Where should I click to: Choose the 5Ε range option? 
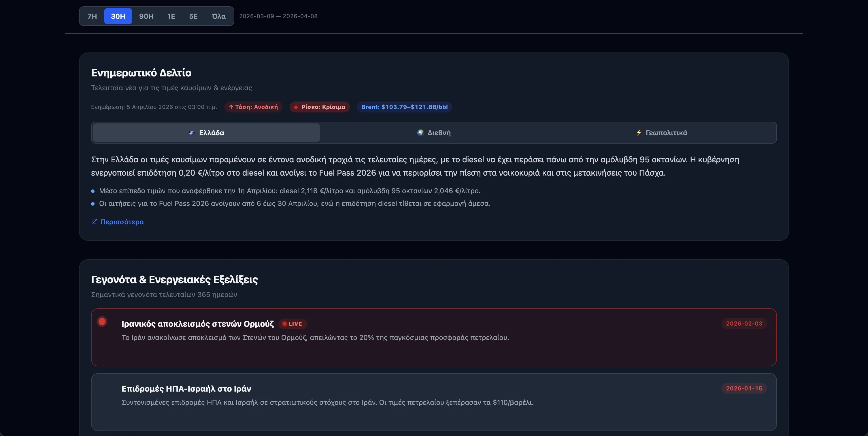point(193,16)
